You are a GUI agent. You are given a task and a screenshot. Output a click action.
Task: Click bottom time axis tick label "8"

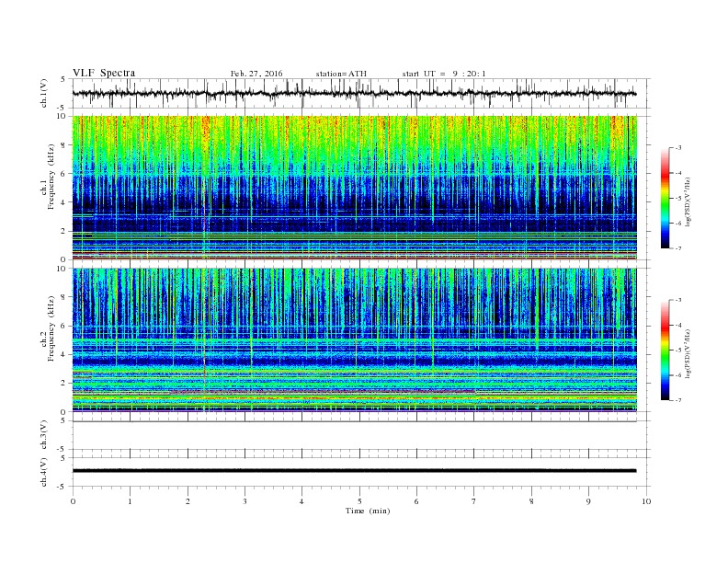click(531, 501)
